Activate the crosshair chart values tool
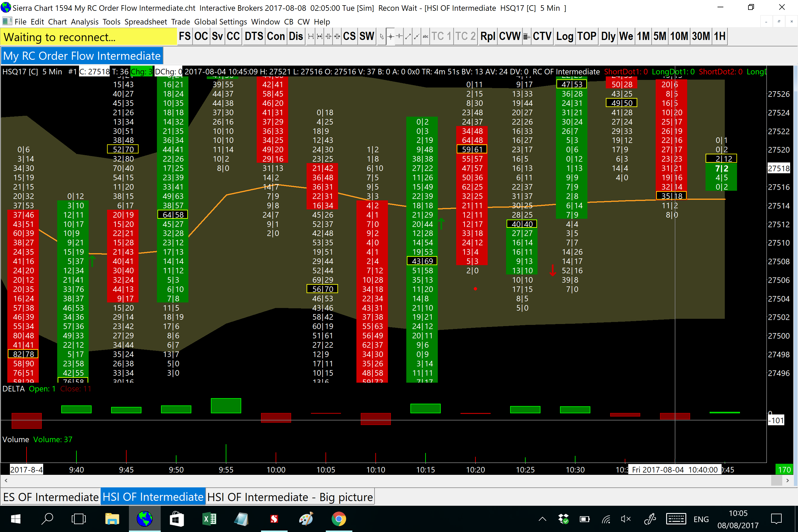798x532 pixels. 391,36
